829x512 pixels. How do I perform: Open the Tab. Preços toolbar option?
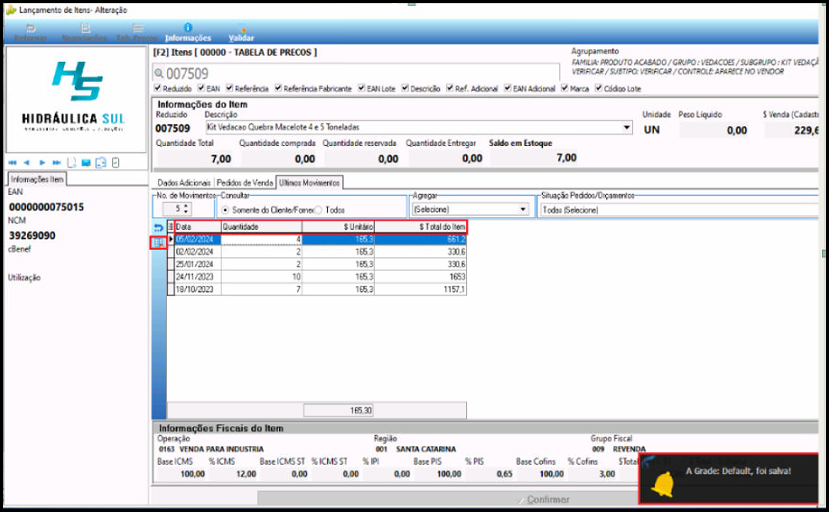point(137,33)
